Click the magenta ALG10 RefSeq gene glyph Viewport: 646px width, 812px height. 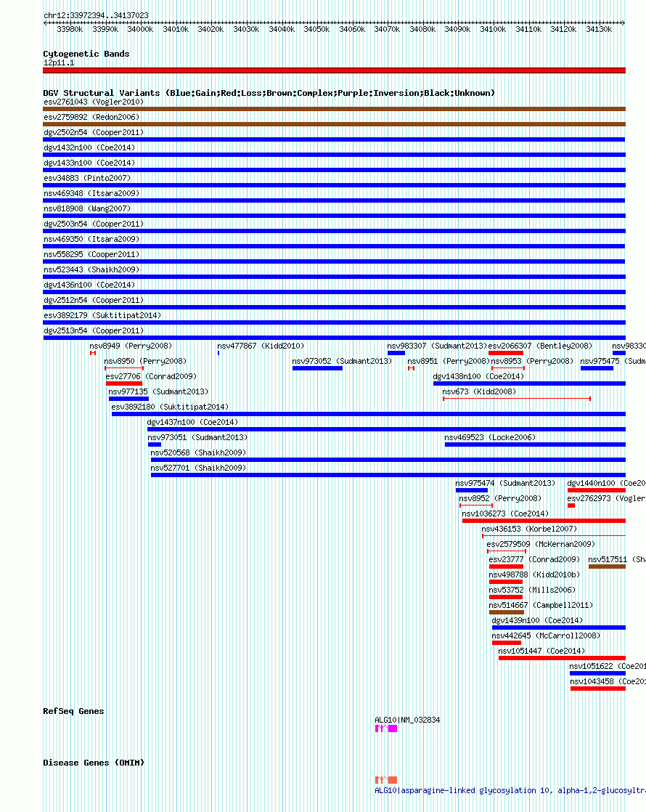coord(386,728)
